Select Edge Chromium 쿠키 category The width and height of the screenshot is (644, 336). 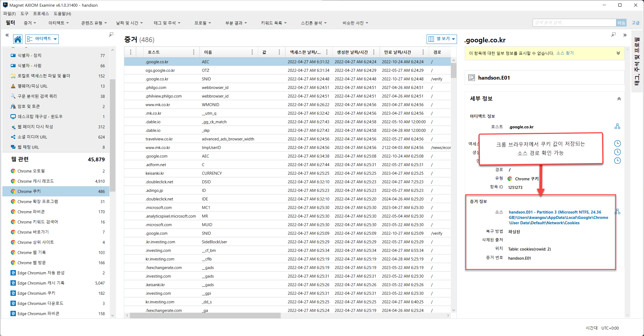pos(56,293)
